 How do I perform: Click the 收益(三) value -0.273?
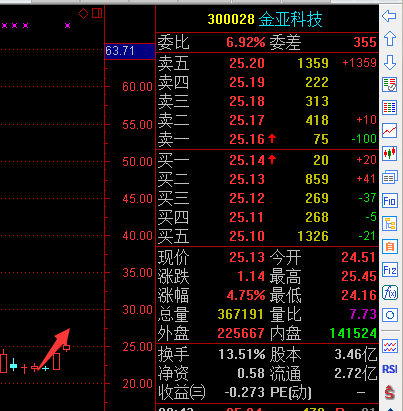245,392
